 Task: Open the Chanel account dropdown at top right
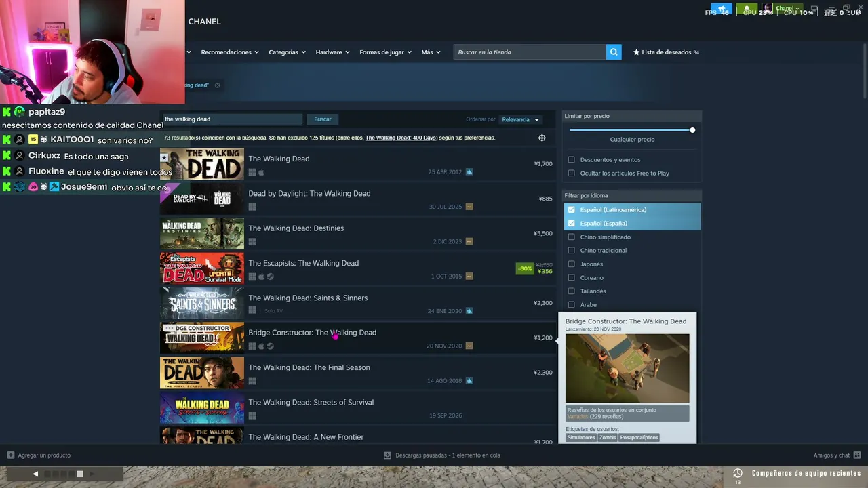coord(783,9)
